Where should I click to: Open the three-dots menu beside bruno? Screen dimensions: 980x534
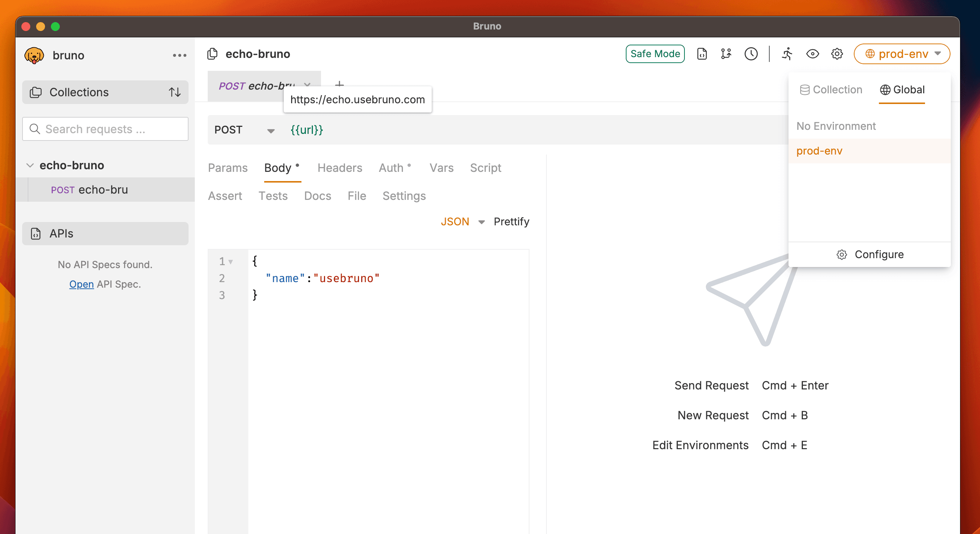179,56
